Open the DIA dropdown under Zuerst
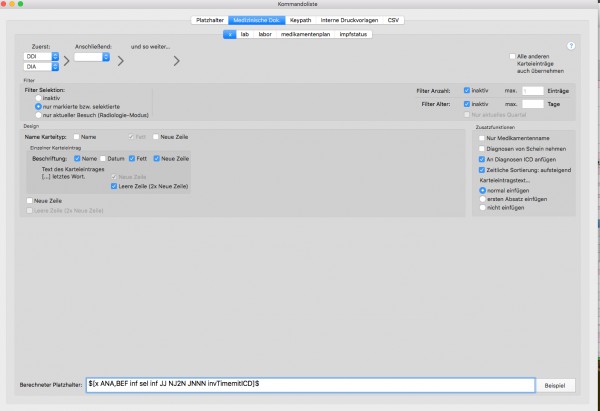 pyautogui.click(x=41, y=67)
